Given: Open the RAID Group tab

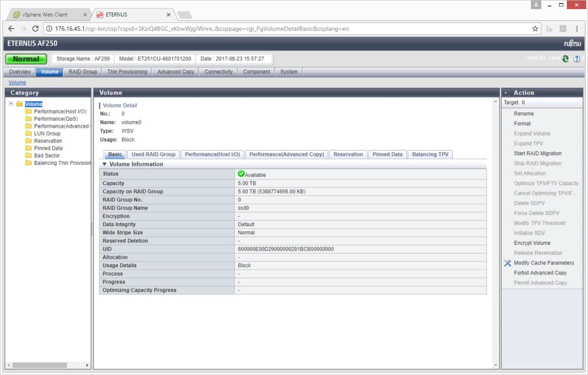Looking at the screenshot, I should click(83, 71).
